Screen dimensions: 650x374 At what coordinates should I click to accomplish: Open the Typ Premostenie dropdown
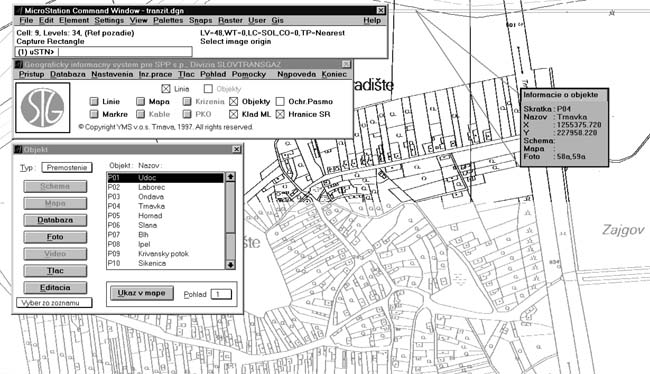tap(67, 168)
